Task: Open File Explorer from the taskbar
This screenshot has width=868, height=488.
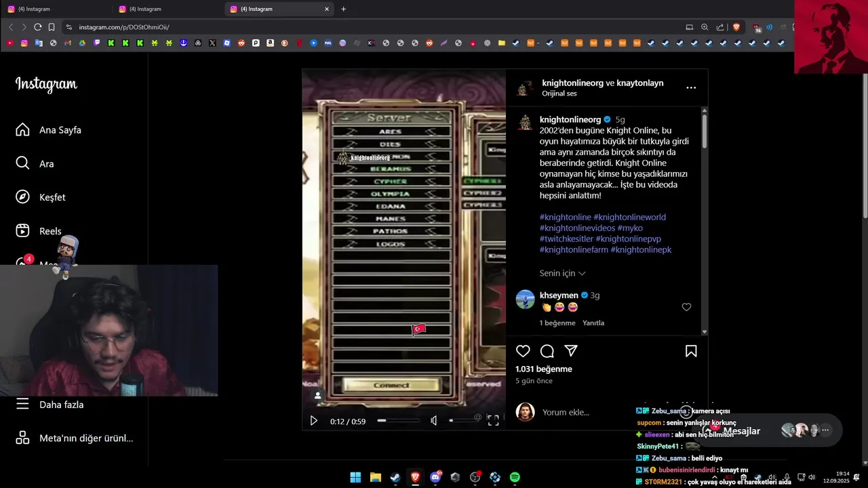Action: [375, 477]
